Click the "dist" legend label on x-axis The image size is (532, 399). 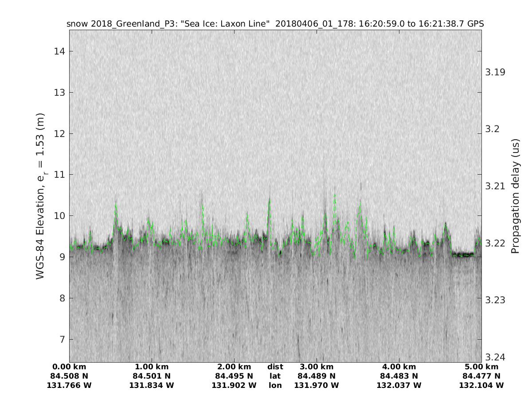(x=275, y=367)
